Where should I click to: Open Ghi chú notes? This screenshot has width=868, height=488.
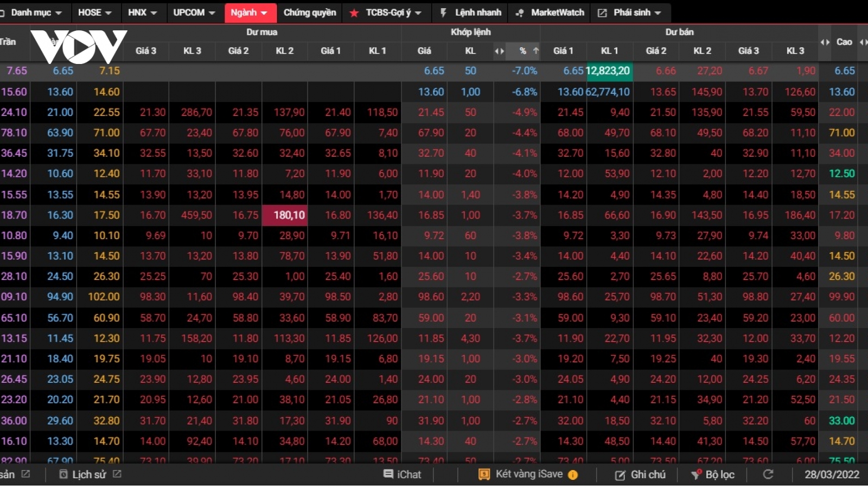[x=640, y=475]
